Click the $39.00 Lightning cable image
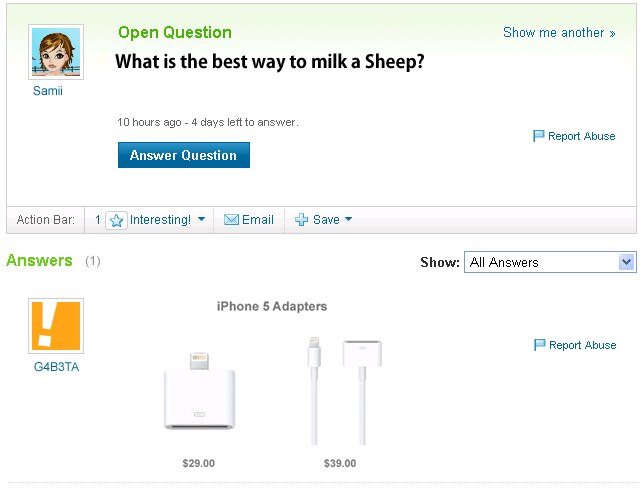 click(343, 391)
